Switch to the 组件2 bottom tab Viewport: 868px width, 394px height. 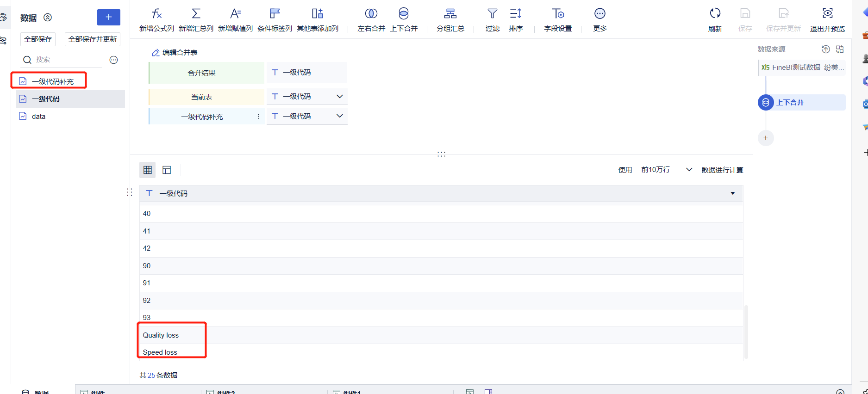[x=221, y=392]
